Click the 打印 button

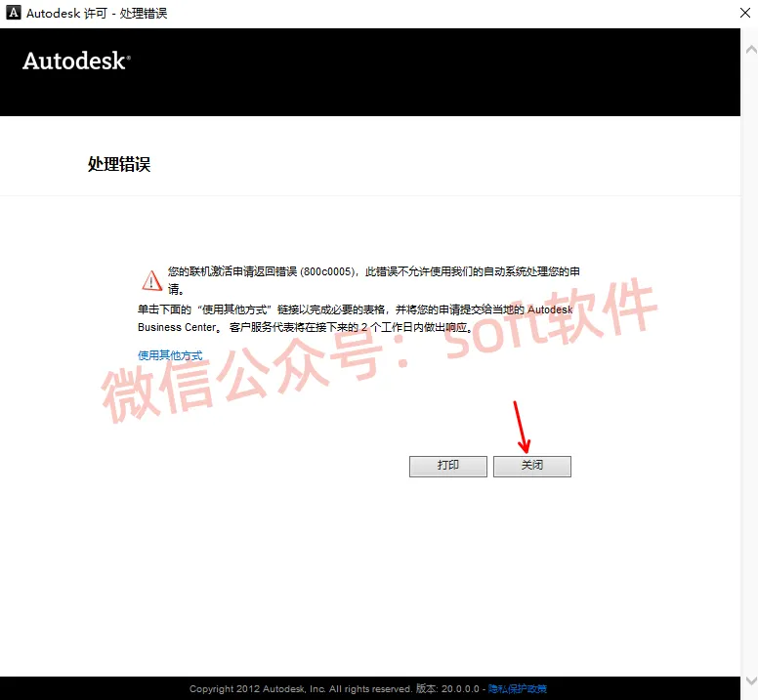coord(448,467)
